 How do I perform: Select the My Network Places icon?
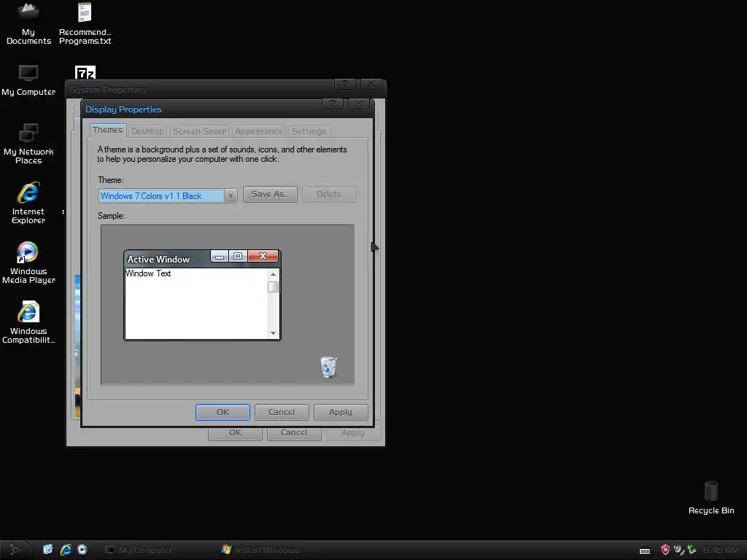pos(28,144)
